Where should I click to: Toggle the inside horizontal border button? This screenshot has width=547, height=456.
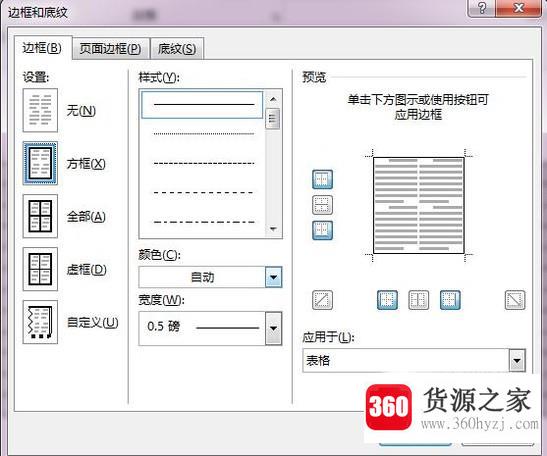tap(322, 205)
